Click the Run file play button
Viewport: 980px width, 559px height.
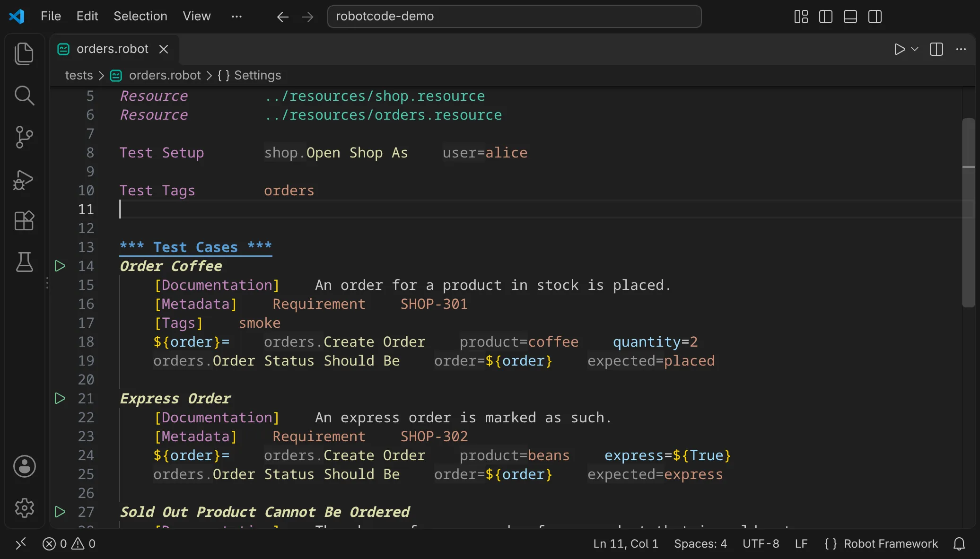pos(899,49)
